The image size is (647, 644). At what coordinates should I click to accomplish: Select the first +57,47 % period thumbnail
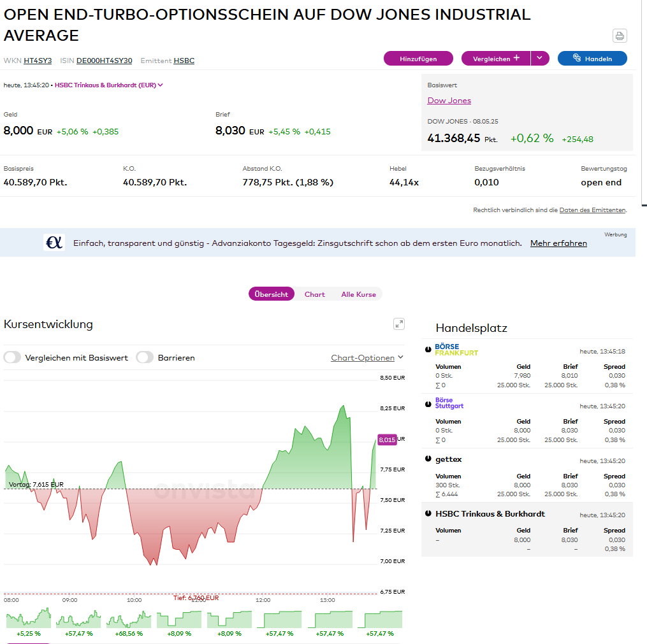[79, 622]
